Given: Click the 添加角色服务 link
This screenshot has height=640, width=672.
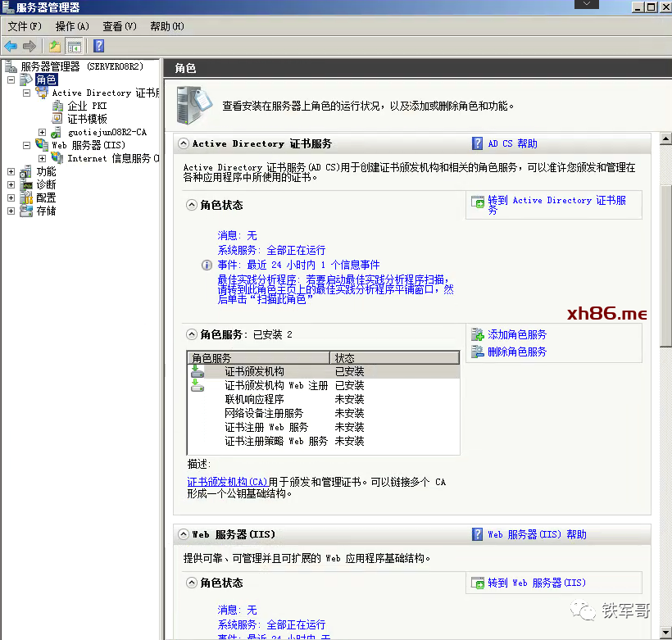Looking at the screenshot, I should tap(517, 334).
